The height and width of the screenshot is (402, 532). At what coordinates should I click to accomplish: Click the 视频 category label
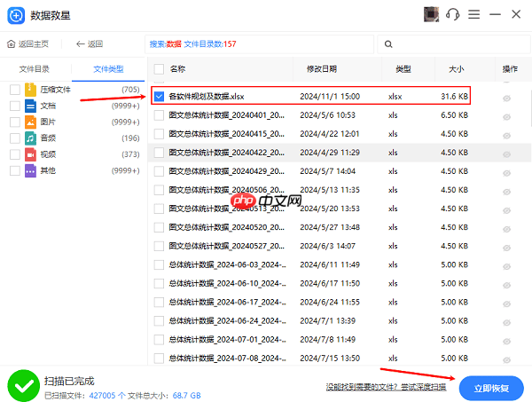[x=48, y=154]
